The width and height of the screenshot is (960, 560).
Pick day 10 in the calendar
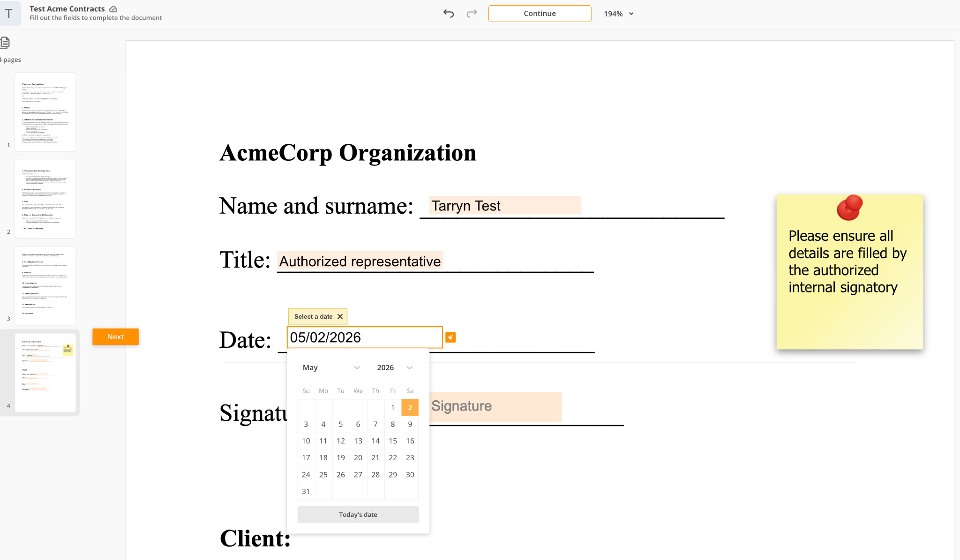tap(306, 441)
